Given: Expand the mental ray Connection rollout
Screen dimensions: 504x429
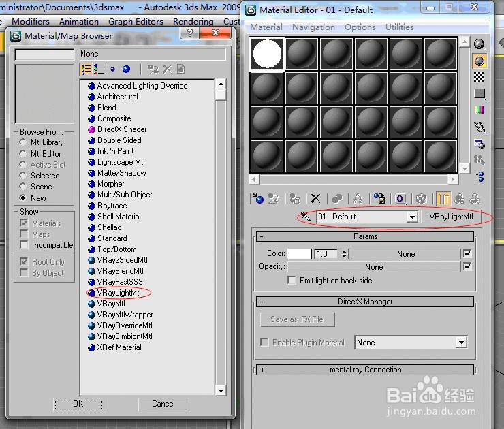Looking at the screenshot, I should 365,370.
